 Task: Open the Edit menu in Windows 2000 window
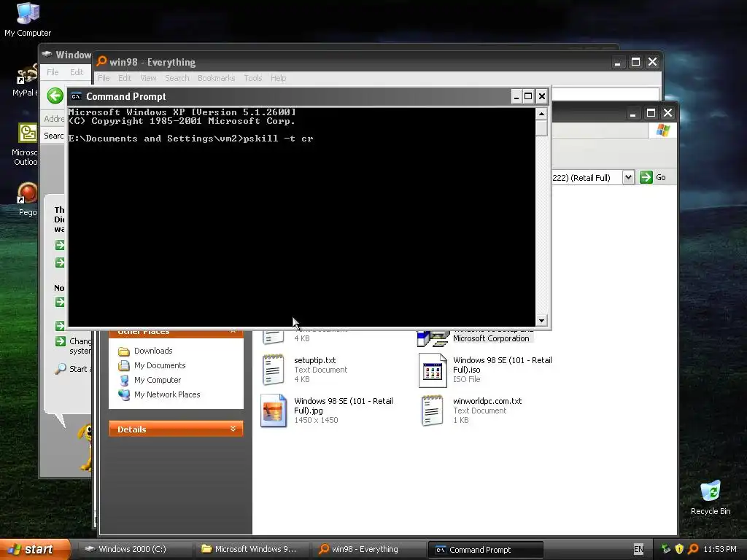77,72
